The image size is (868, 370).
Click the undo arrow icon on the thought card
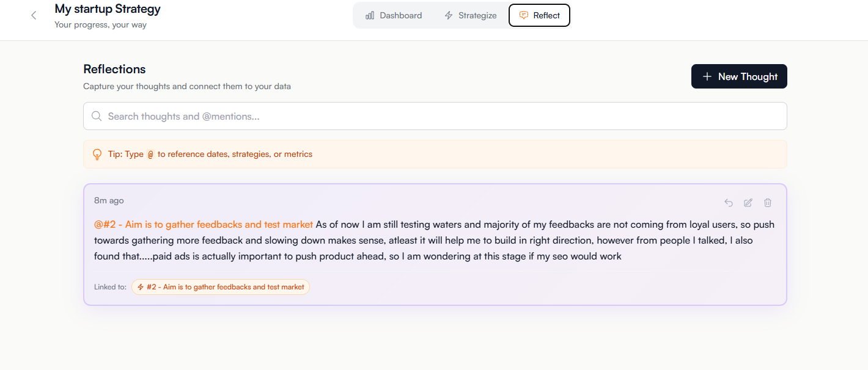coord(728,202)
